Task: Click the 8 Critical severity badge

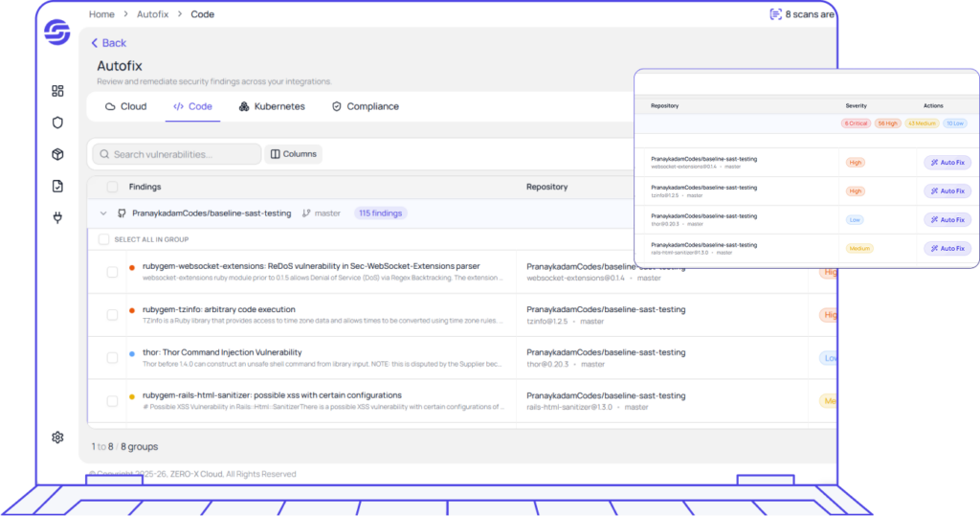Action: pos(856,123)
